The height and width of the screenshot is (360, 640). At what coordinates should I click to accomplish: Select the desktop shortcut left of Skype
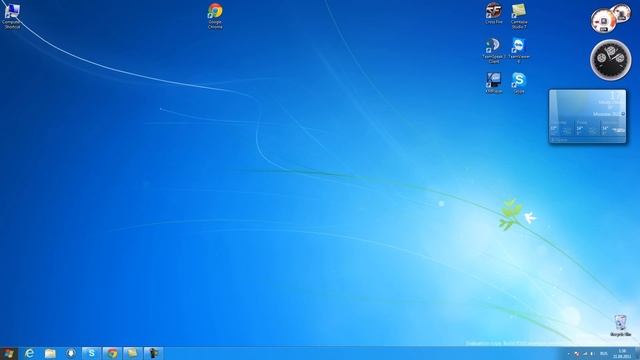pos(493,83)
